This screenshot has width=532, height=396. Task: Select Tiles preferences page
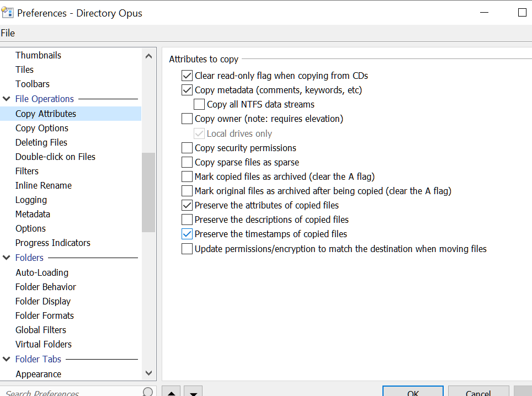click(24, 69)
